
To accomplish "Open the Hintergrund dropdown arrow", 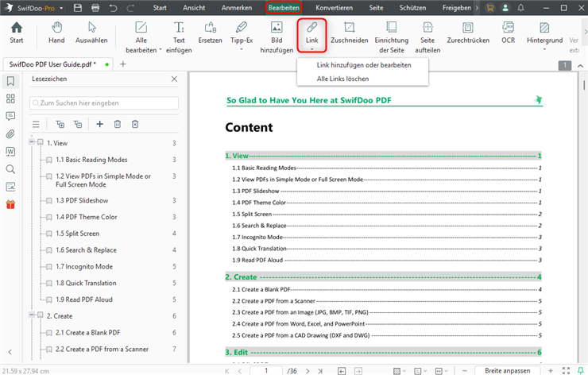I will click(x=544, y=49).
